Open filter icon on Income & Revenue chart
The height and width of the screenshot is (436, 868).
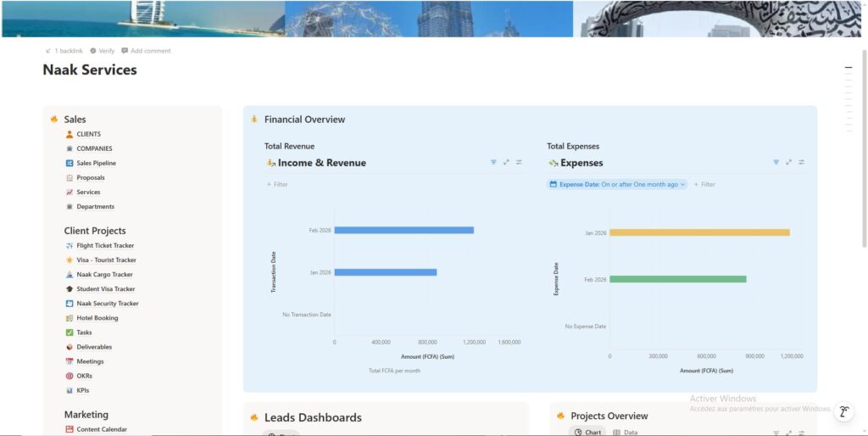tap(493, 162)
